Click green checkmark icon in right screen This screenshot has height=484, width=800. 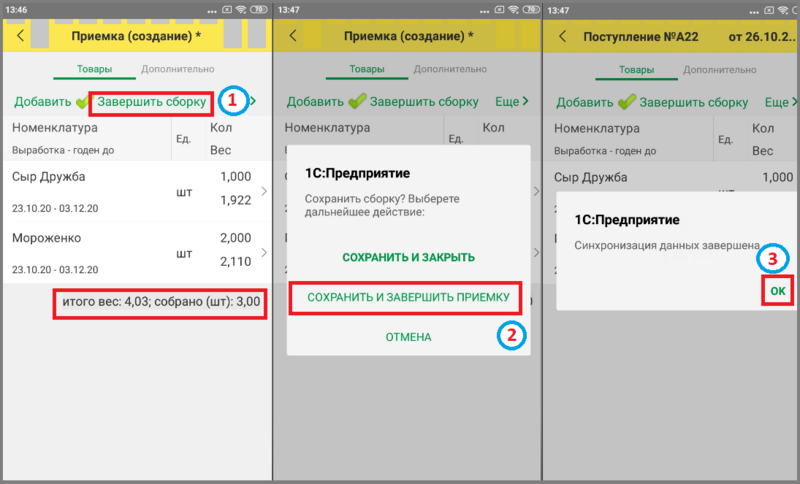[627, 102]
